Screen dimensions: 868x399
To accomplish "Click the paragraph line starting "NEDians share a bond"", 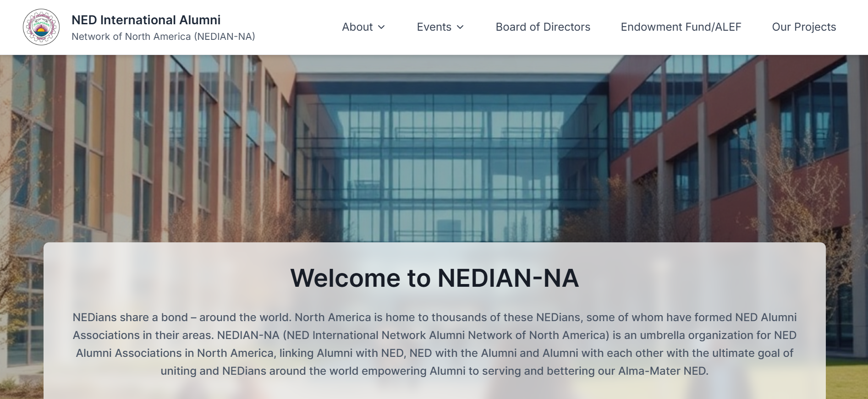I will [434, 317].
